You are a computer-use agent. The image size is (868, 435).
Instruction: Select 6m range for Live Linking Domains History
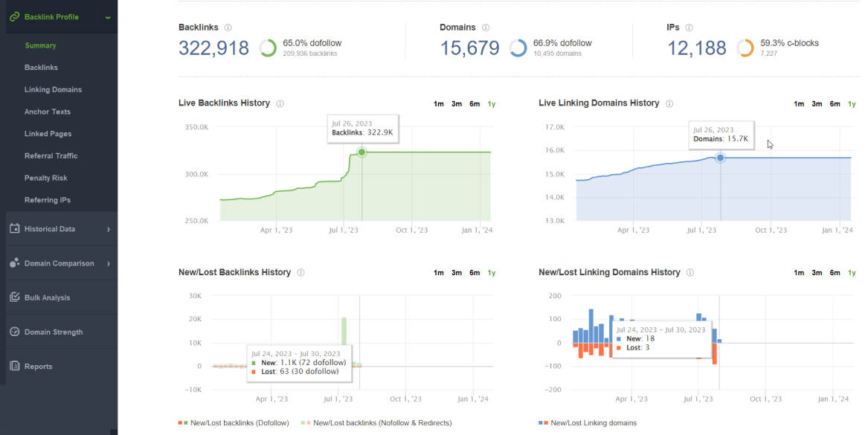tap(835, 104)
